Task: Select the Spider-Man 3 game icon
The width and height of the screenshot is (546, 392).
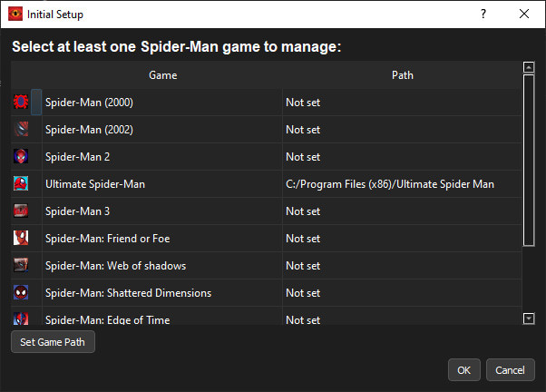Action: coord(21,211)
